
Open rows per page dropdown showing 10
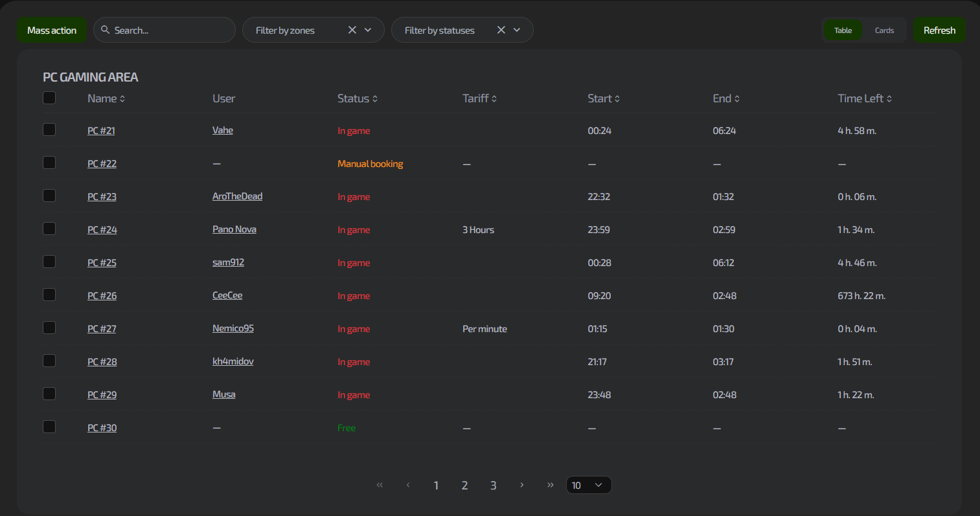pyautogui.click(x=588, y=485)
